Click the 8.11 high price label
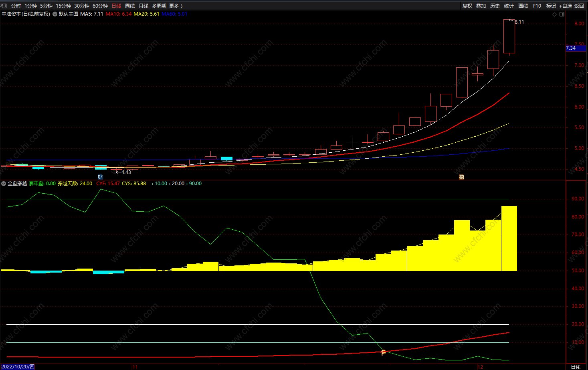Viewport: 588px width, 370px height. 519,22
